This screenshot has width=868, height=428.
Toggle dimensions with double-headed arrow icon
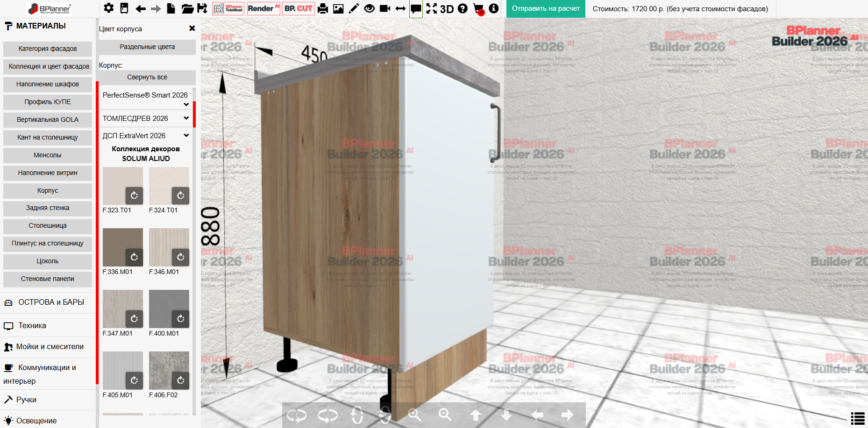400,8
